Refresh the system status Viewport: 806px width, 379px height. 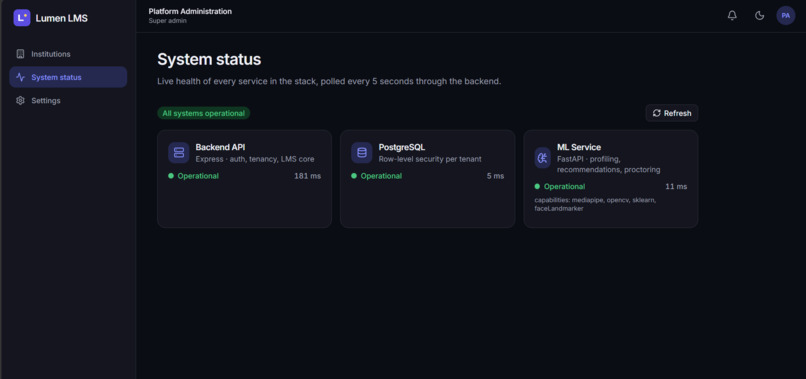point(672,113)
